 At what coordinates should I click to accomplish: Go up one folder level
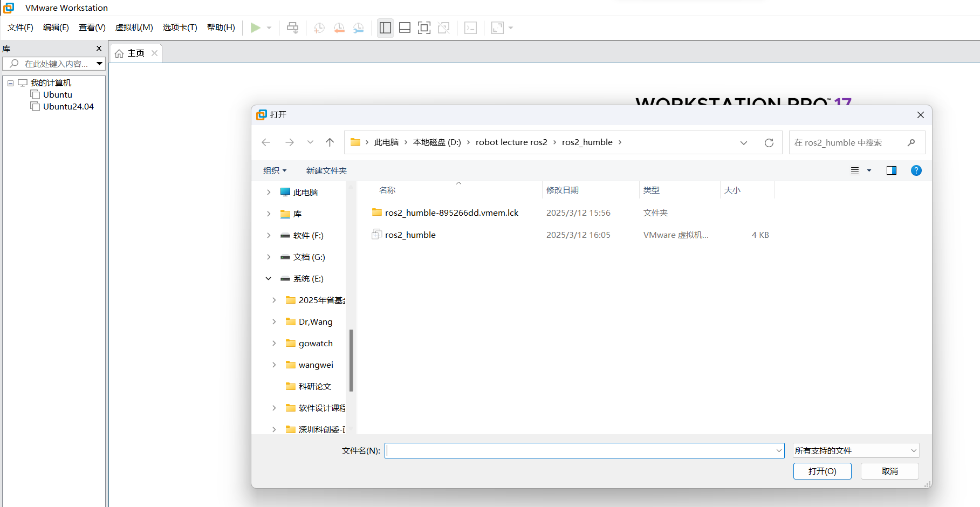pyautogui.click(x=330, y=142)
